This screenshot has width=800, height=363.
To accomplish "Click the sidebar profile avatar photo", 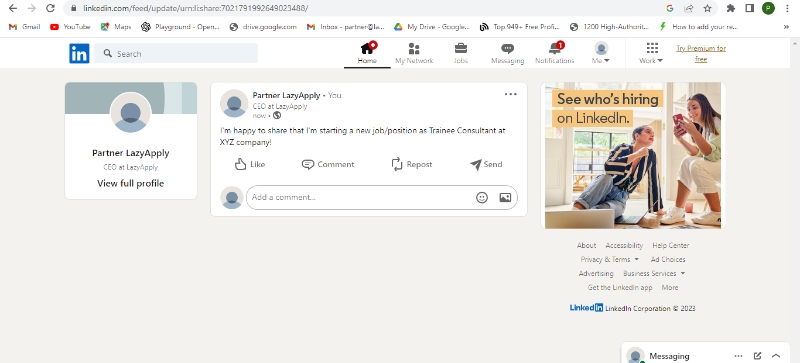I will [131, 112].
